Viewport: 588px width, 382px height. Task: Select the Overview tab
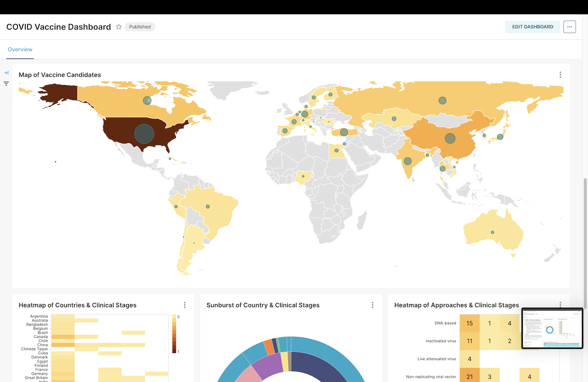(20, 50)
